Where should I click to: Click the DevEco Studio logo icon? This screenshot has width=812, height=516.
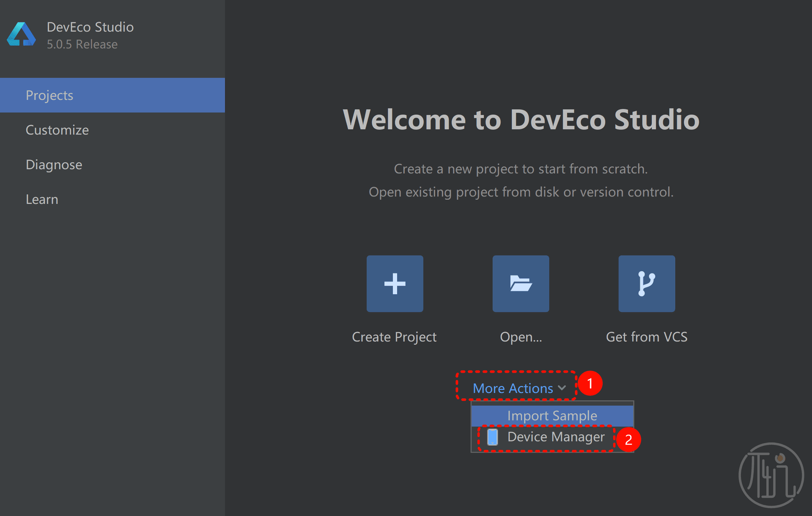click(21, 34)
